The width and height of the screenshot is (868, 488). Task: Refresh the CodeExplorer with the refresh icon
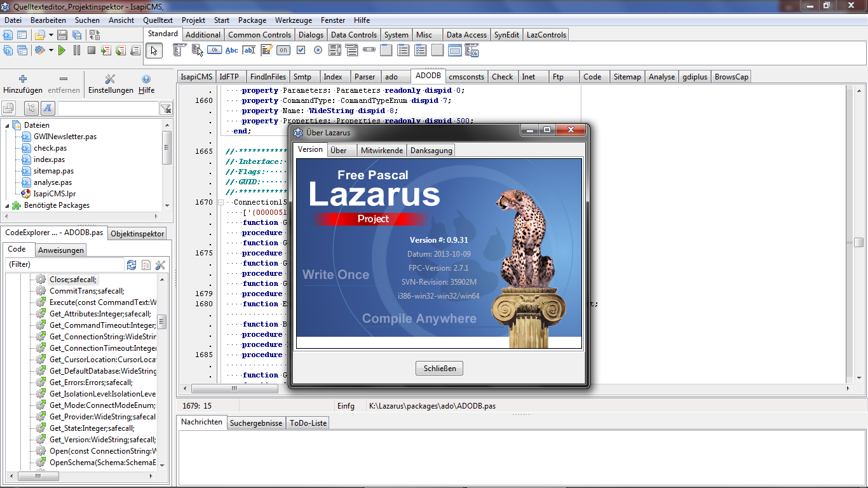(x=132, y=265)
